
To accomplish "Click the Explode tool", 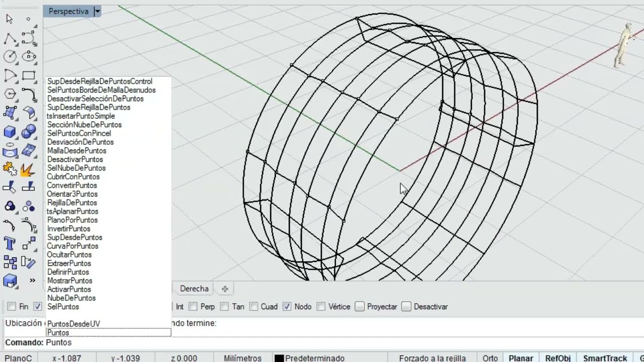I will pyautogui.click(x=29, y=169).
